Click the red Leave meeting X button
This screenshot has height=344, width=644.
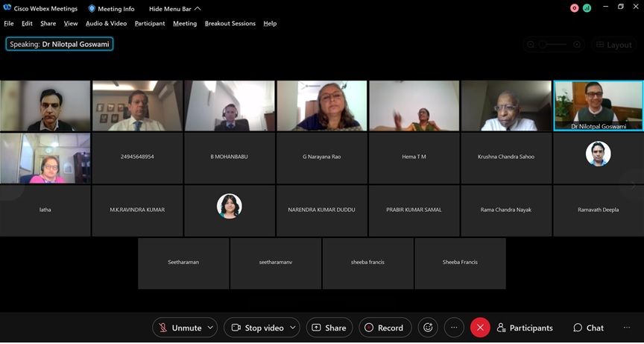pos(480,328)
